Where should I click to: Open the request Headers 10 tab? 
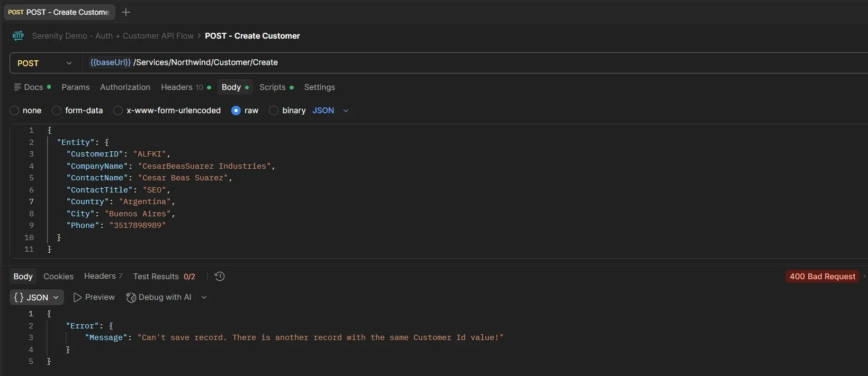tap(186, 87)
